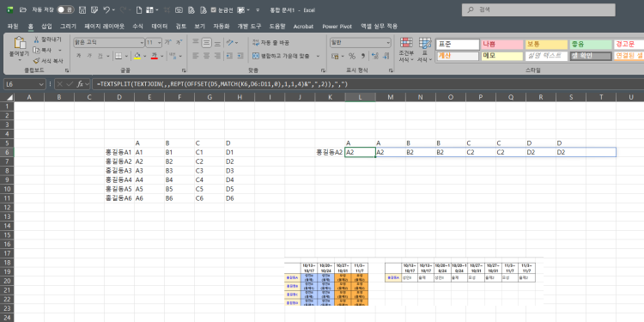
Task: Open Format as Table (표 서식) menu
Action: coord(425,50)
